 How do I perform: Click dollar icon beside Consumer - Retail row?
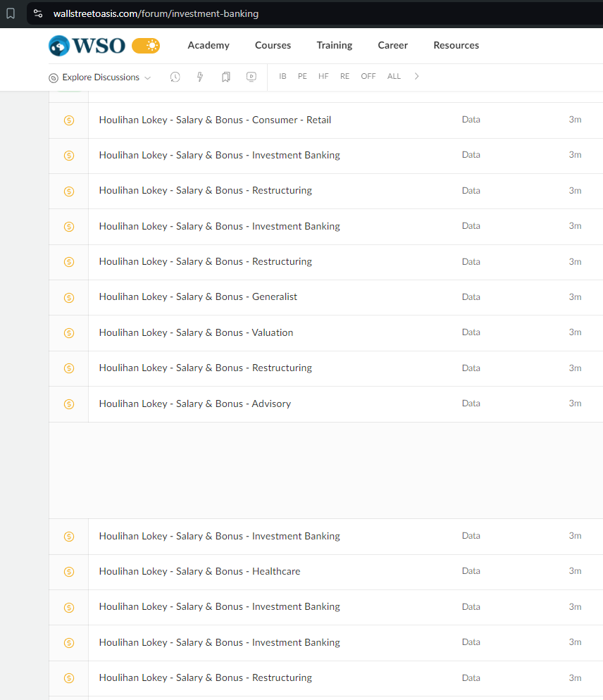click(69, 120)
